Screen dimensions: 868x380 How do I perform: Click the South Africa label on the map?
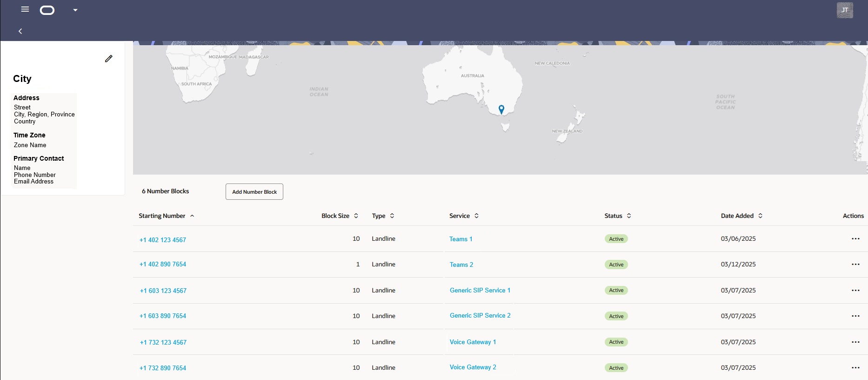(196, 84)
